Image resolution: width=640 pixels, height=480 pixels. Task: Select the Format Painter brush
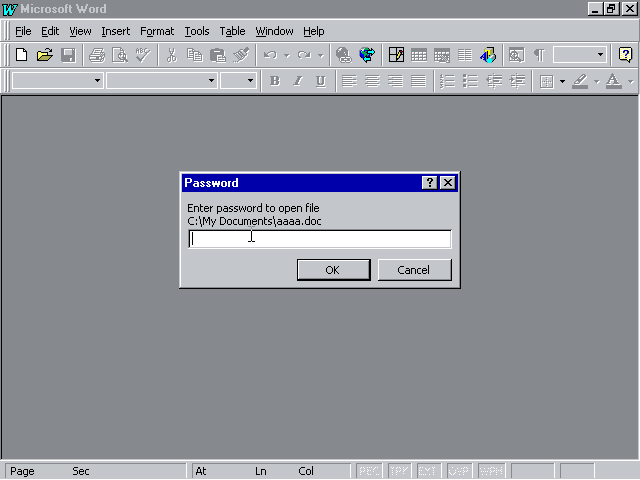coord(241,55)
